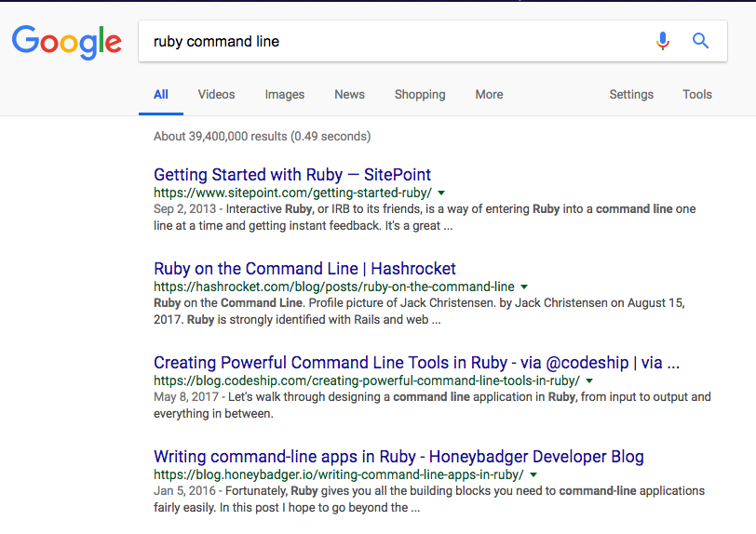Open Getting Started with Ruby SitePoint link
Viewport: 756px width, 534px height.
292,175
